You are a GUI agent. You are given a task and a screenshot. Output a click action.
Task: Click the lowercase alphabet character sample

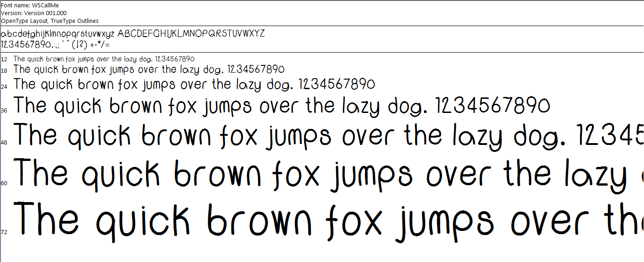58,34
